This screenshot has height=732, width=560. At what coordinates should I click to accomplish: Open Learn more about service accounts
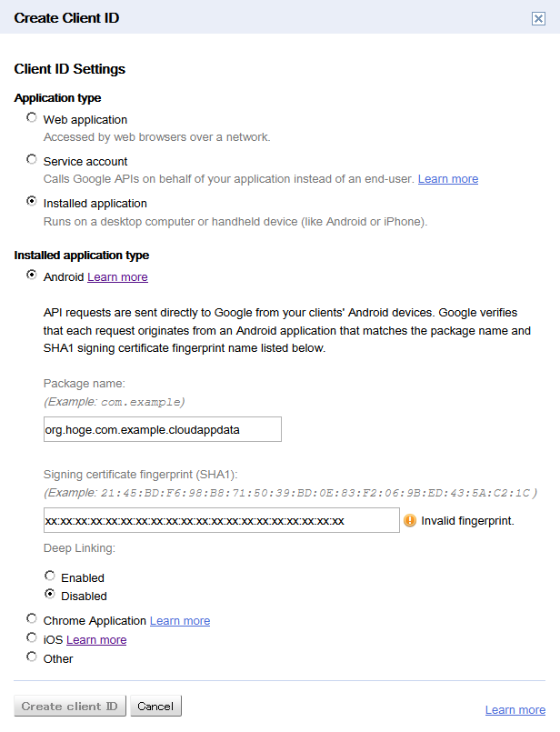pyautogui.click(x=447, y=178)
